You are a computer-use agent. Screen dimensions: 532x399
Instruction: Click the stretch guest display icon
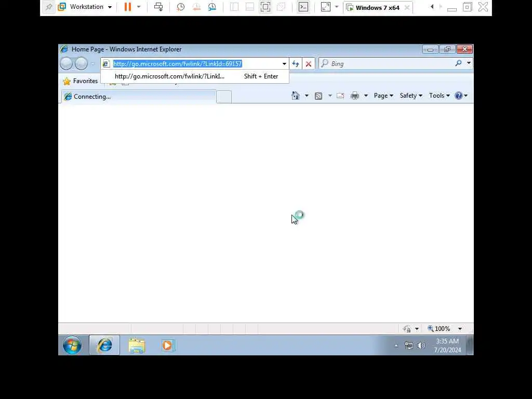coord(326,7)
